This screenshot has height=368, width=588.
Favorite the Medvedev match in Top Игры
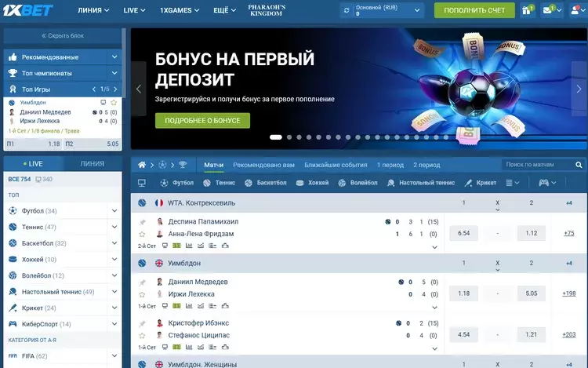114,103
